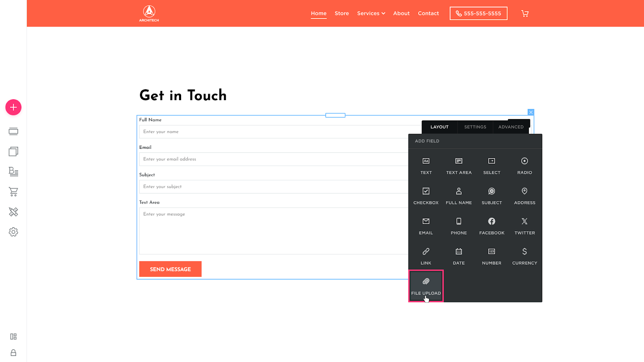Screen dimensions: 644x362
Task: Click the lock icon at sidebar bottom
Action: pos(13,353)
